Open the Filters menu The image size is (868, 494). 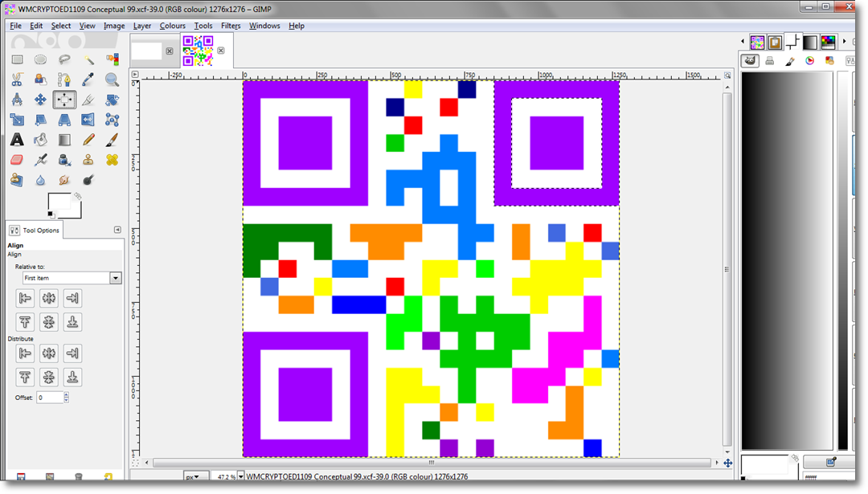(231, 26)
